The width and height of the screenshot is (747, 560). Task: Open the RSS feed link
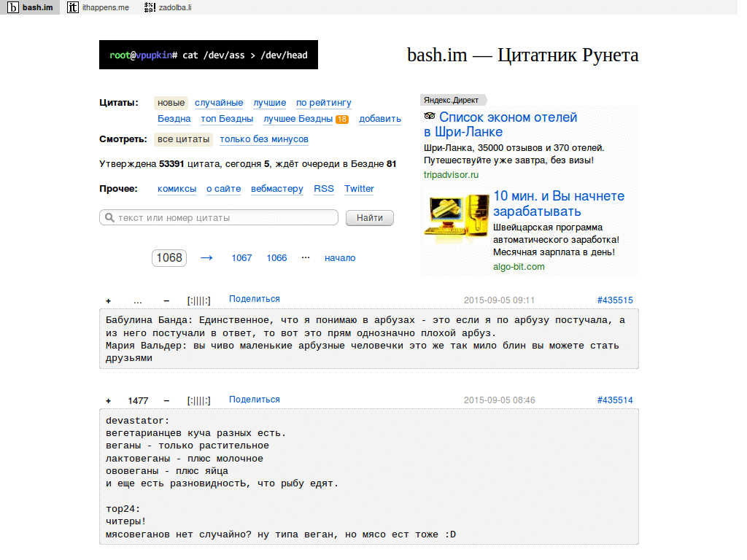pos(324,189)
